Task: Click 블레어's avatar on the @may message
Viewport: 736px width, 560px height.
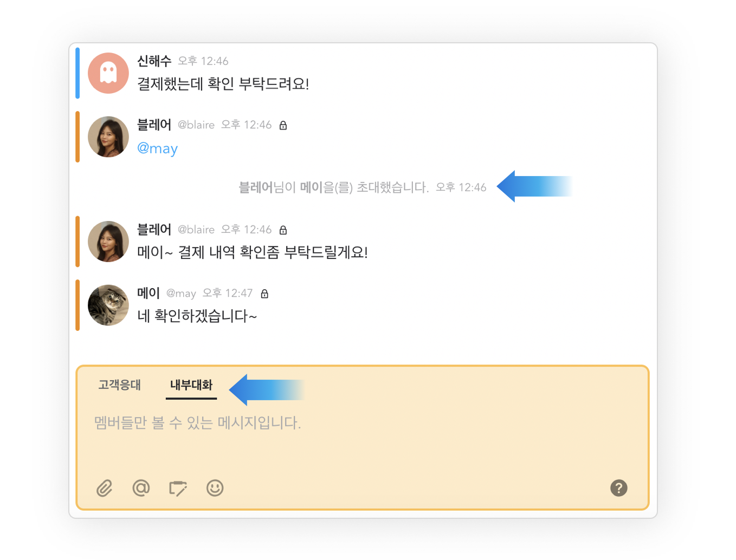Action: (x=108, y=137)
